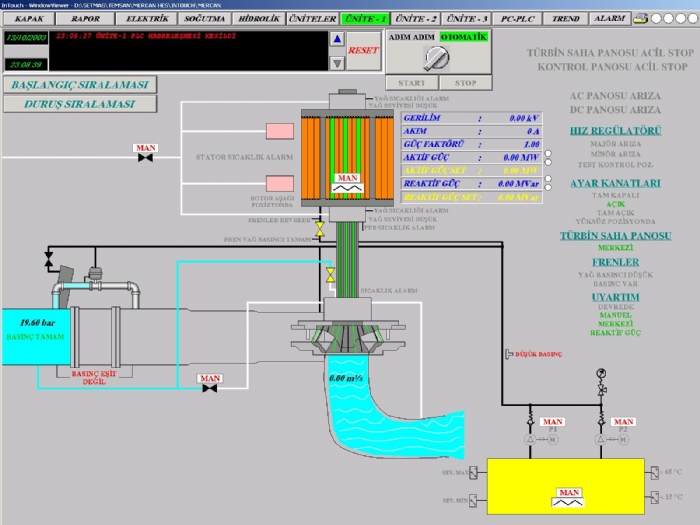Open the HIZ REGÜLATÖRÜ link
Viewport: 700px width, 525px height.
(616, 131)
